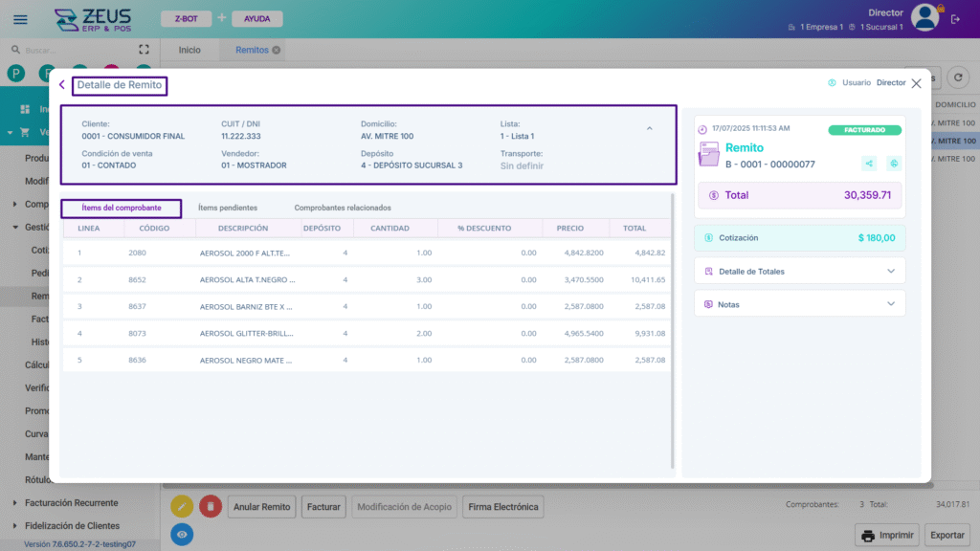Click the yellow edit pencil button
This screenshot has height=551, width=980.
182,507
